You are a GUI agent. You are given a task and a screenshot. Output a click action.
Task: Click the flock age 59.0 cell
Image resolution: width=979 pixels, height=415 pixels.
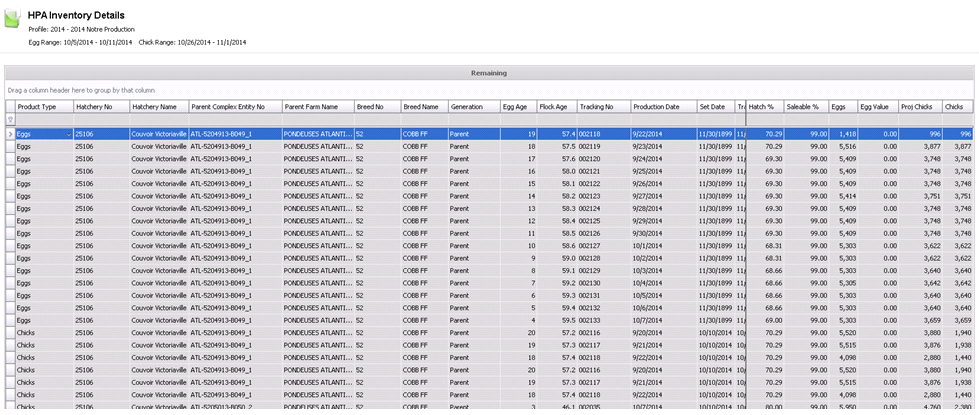tap(558, 258)
